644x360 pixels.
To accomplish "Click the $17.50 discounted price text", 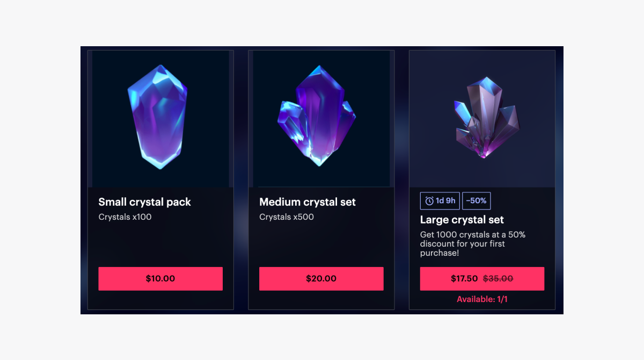I will pos(464,279).
